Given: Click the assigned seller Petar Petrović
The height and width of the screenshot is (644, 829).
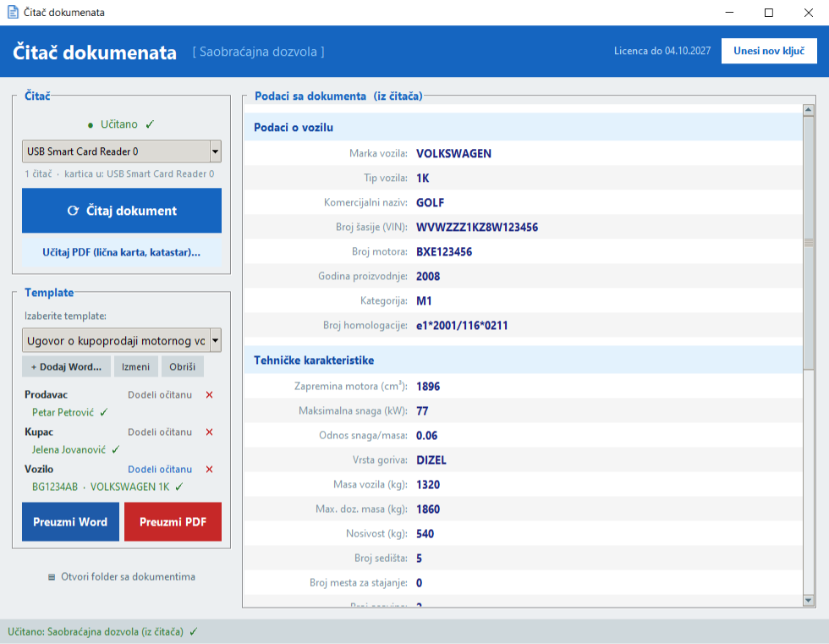Looking at the screenshot, I should tap(63, 412).
